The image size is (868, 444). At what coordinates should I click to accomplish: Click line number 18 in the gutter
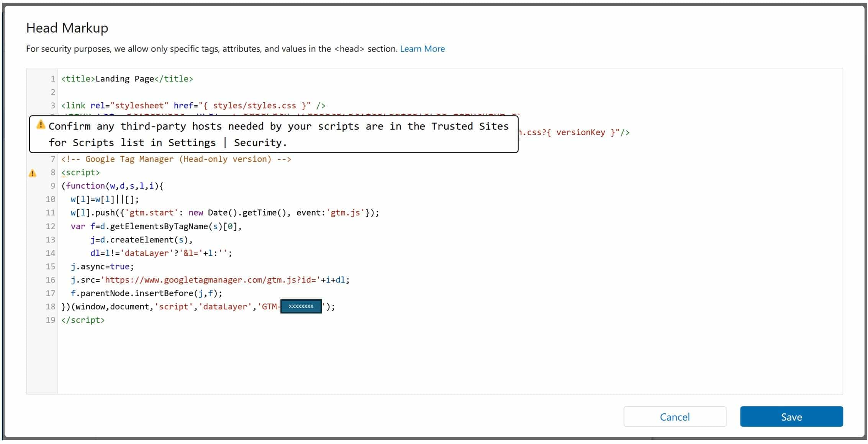pyautogui.click(x=50, y=307)
